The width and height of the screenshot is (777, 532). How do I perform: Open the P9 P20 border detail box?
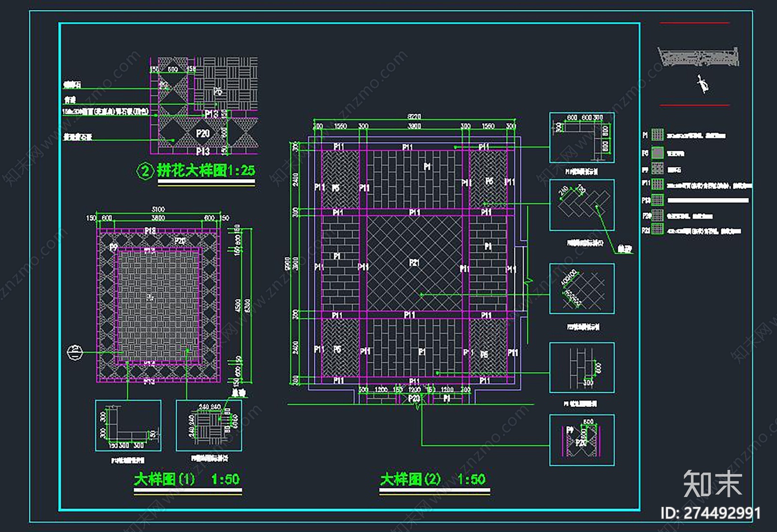(582, 440)
